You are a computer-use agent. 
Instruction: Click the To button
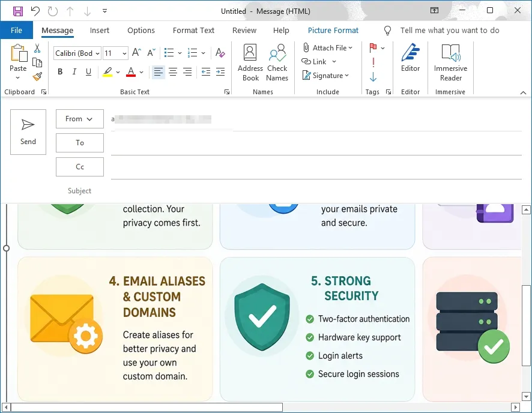(80, 143)
